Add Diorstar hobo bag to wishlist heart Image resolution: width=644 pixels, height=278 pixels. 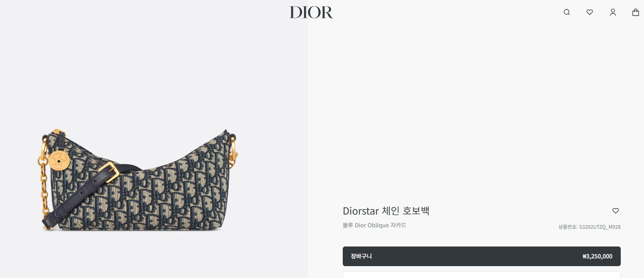615,211
